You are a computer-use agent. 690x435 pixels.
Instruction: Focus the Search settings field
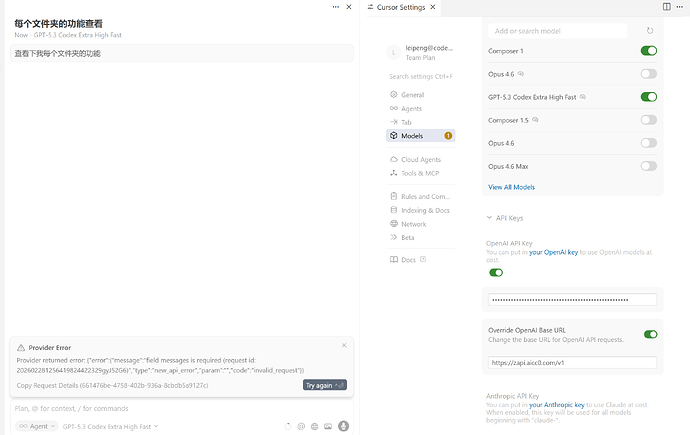(421, 77)
